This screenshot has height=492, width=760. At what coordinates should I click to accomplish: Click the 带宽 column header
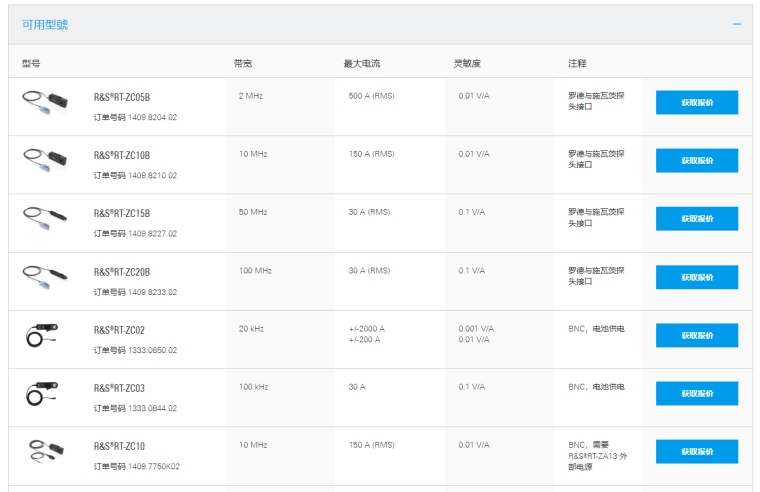pyautogui.click(x=243, y=64)
